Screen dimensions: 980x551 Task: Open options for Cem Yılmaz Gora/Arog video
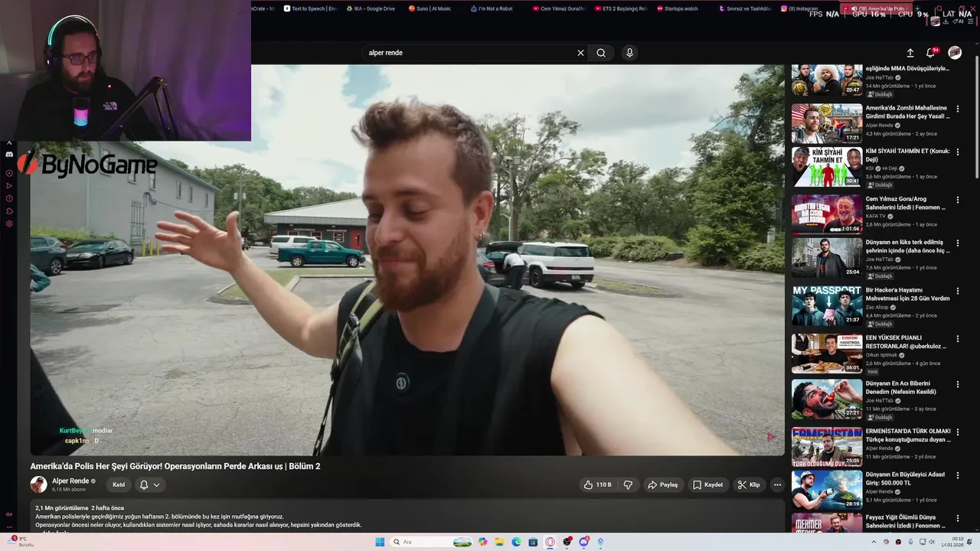(x=957, y=200)
